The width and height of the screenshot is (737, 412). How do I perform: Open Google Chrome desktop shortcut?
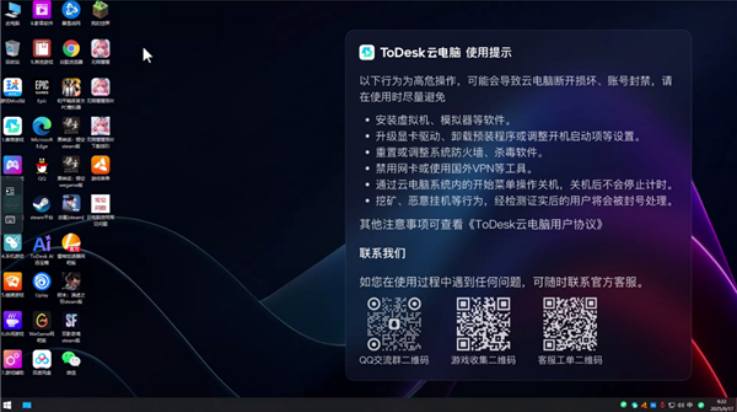71,48
